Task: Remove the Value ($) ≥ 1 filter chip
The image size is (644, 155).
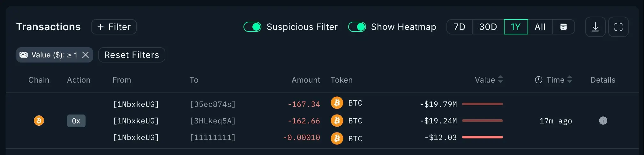Action: click(x=85, y=55)
